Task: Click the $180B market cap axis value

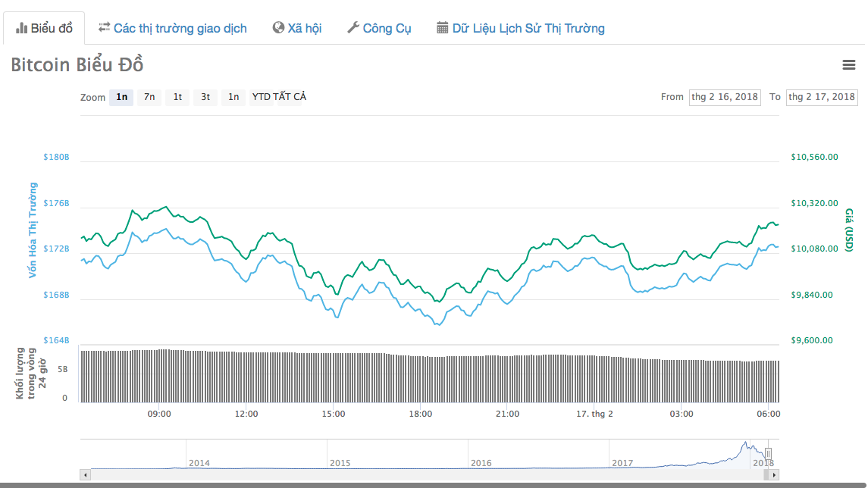Action: (x=56, y=157)
